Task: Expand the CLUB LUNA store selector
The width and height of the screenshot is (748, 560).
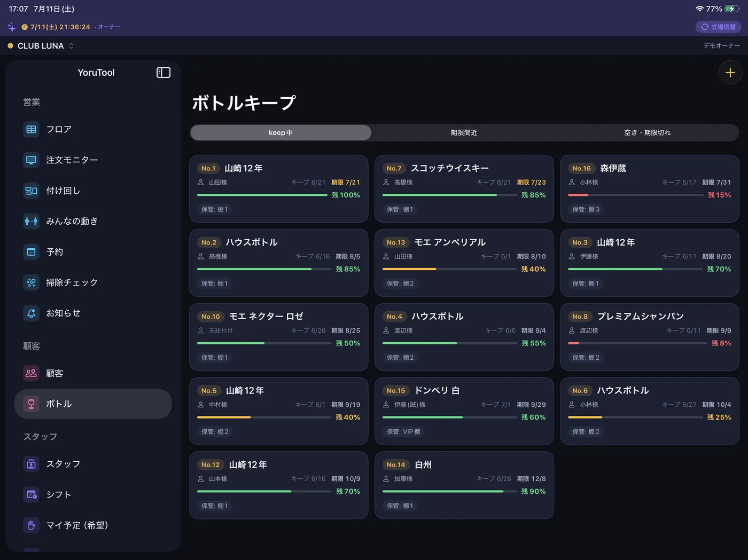Action: [x=41, y=46]
